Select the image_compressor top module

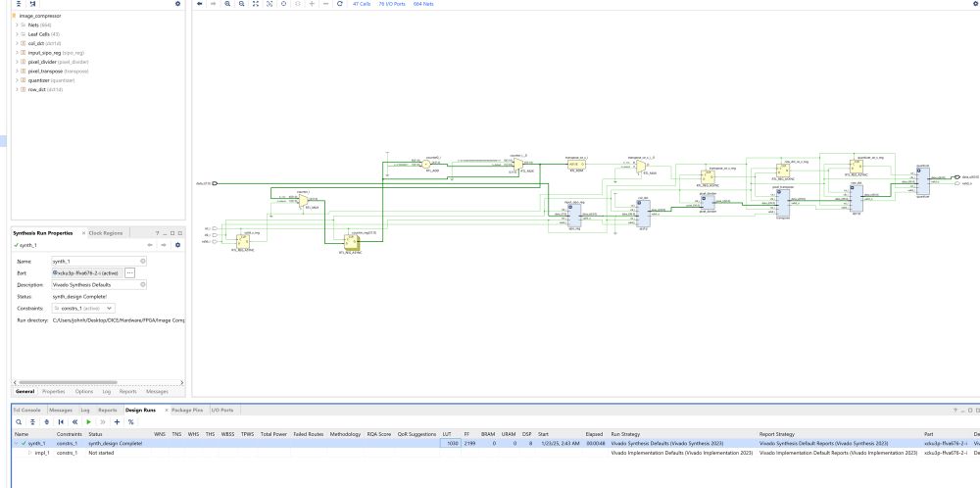(40, 16)
